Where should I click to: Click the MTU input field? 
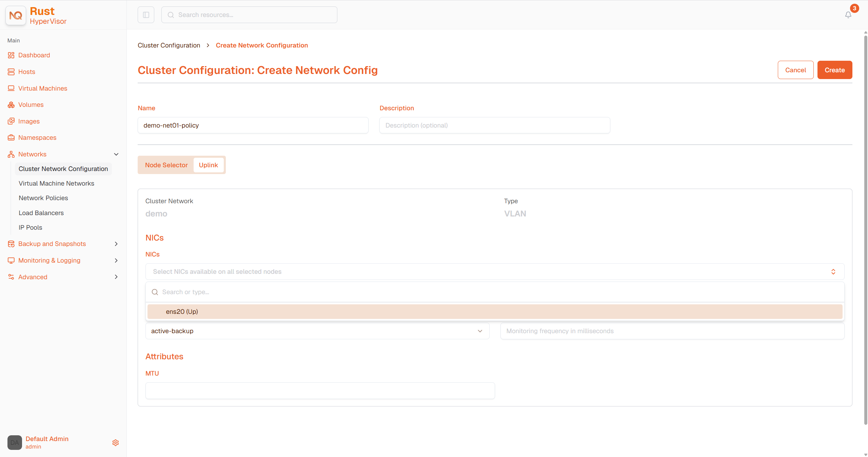click(x=320, y=391)
